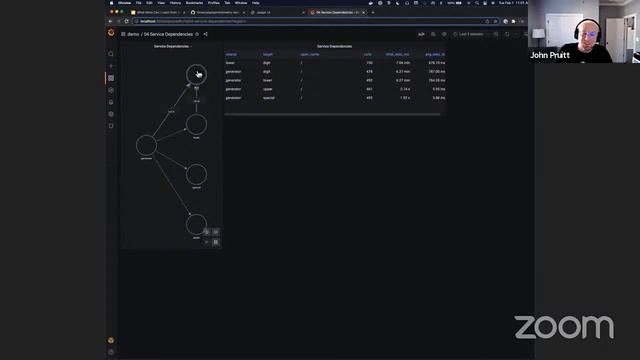The image size is (640, 360).
Task: Sort table by avg_exec_ms column
Action: coord(435,54)
